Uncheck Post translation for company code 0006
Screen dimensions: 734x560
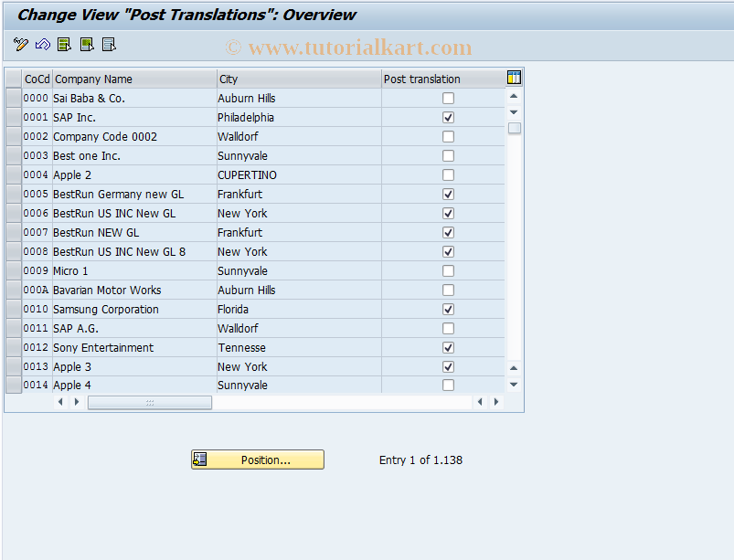[x=448, y=214]
